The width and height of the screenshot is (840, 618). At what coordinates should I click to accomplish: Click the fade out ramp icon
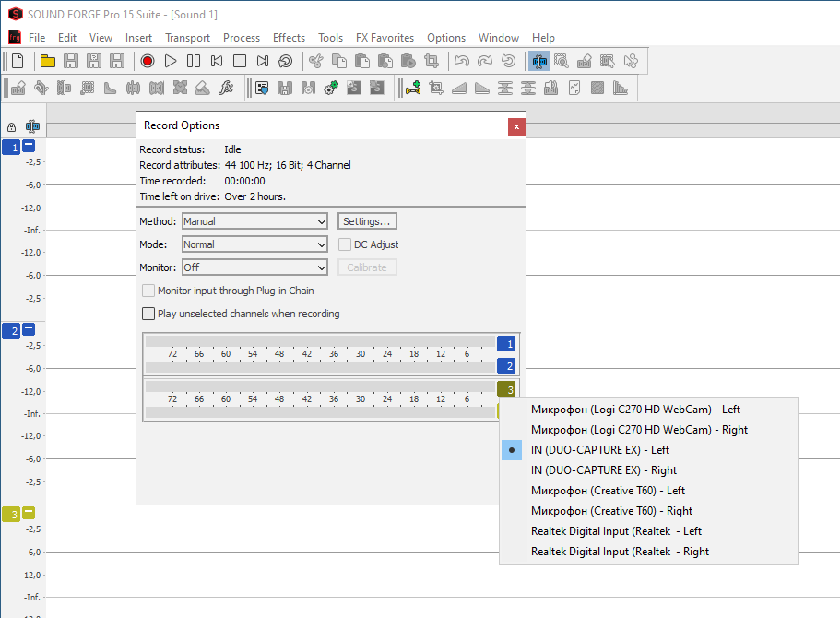click(482, 88)
